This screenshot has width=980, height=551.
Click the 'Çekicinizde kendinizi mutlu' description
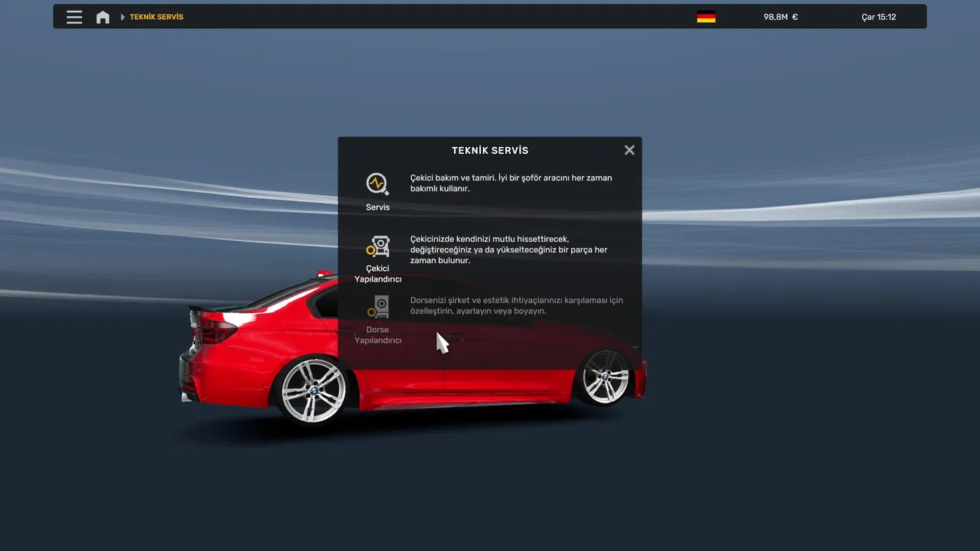pos(508,249)
